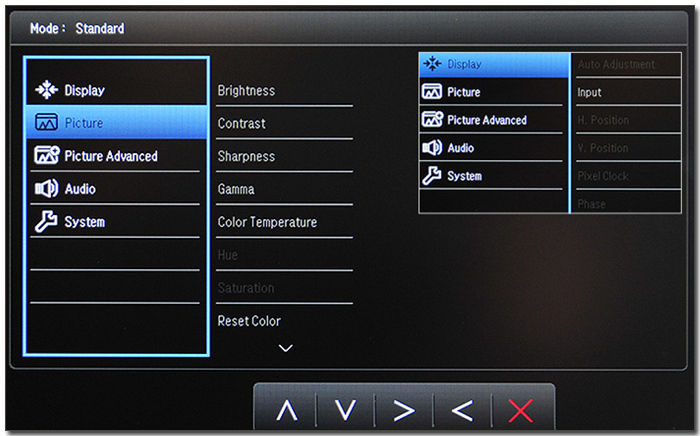Click the Picture Advanced icon in left menu
Screen dimensions: 700x436
(47, 156)
